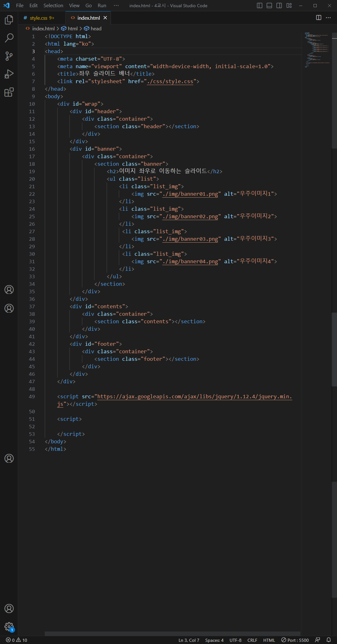Open the Run and Debug view
The width and height of the screenshot is (337, 644).
[9, 74]
